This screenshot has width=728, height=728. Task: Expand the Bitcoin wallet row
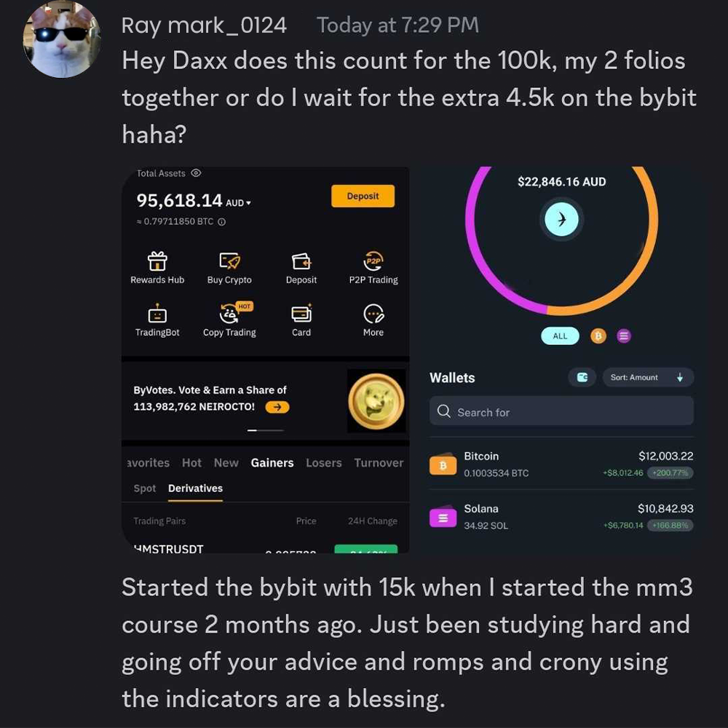[561, 464]
